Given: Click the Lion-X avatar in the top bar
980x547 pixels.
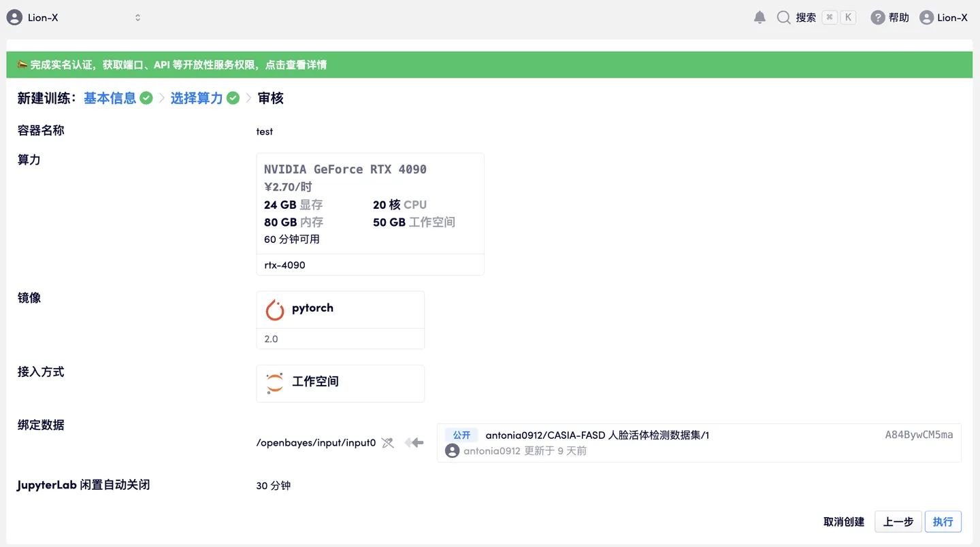Looking at the screenshot, I should 927,17.
